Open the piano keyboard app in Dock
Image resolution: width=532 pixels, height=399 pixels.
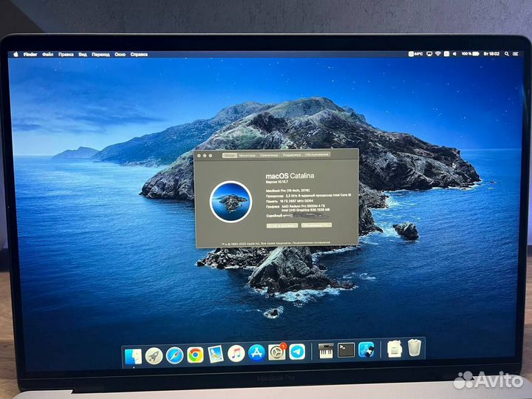(326, 351)
